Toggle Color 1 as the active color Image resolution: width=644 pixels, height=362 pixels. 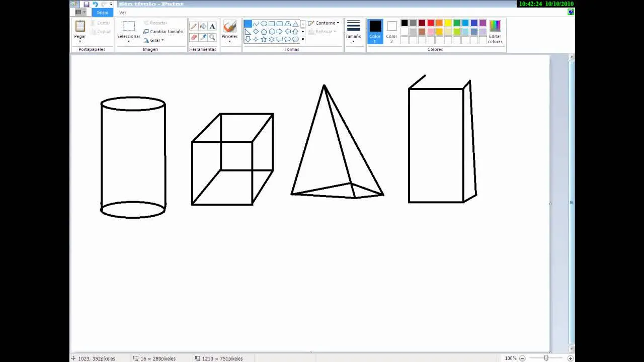point(375,31)
